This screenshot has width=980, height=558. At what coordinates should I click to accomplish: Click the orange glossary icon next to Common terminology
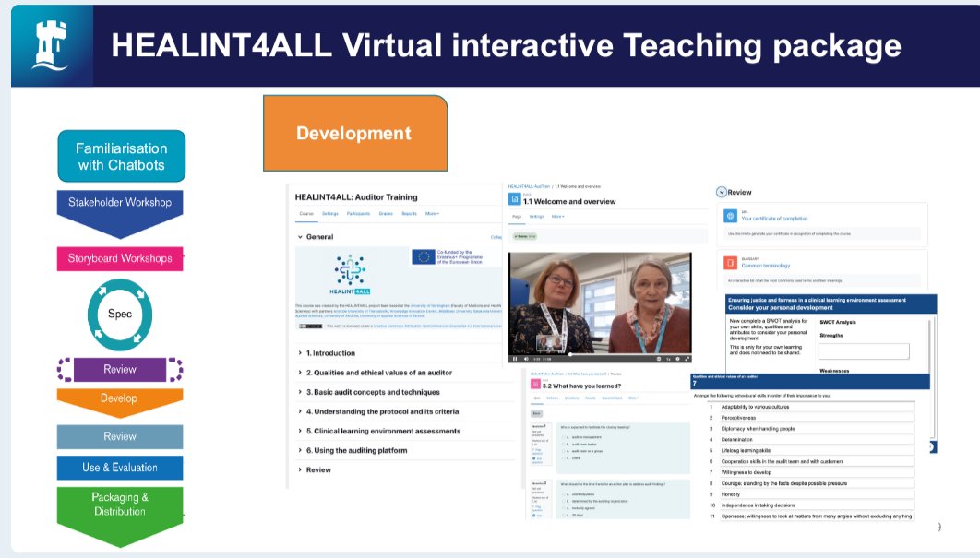(730, 262)
